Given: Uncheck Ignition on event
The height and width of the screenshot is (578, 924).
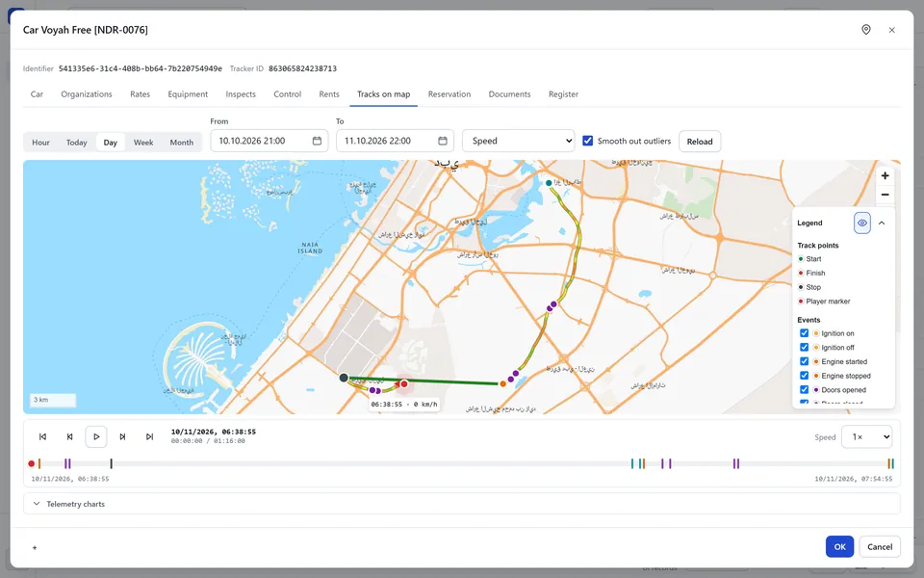Looking at the screenshot, I should click(x=804, y=333).
